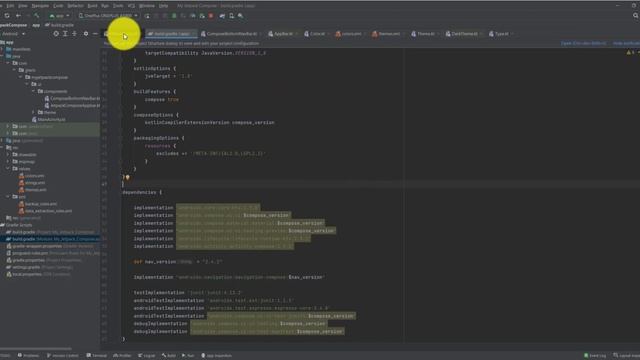
Task: Click the Sync project refresh icon
Action: (x=7, y=16)
